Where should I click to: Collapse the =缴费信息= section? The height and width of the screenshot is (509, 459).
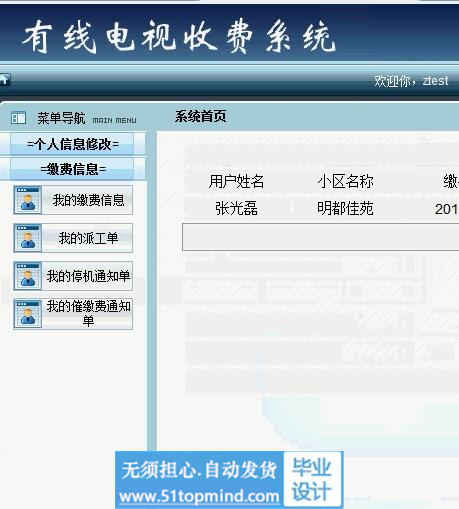pyautogui.click(x=72, y=169)
